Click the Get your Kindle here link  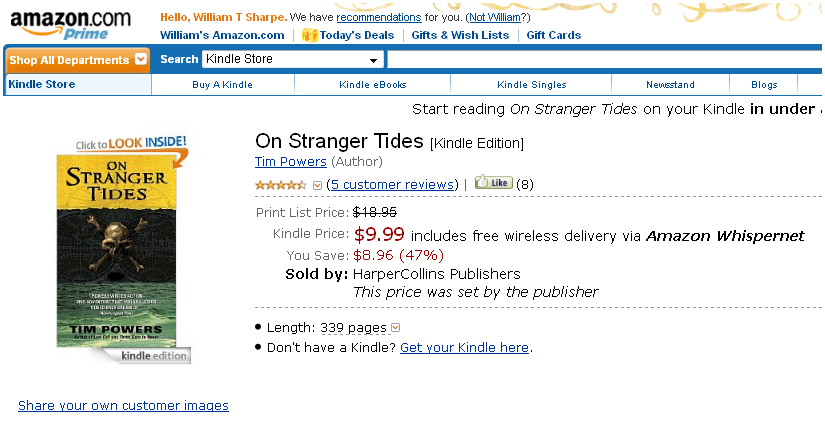(x=464, y=348)
